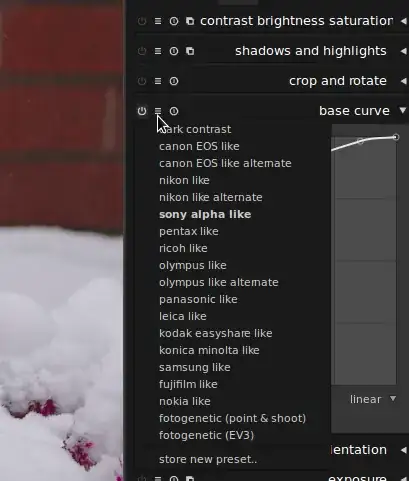Image resolution: width=409 pixels, height=481 pixels.
Task: Apply nokia like preset
Action: coord(185,401)
